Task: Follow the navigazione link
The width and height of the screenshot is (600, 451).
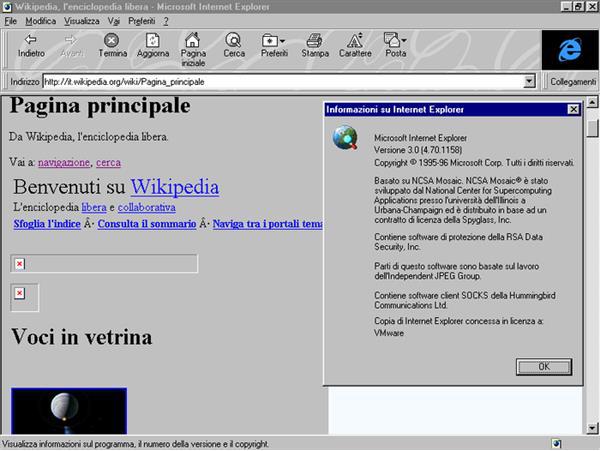Action: pos(64,163)
